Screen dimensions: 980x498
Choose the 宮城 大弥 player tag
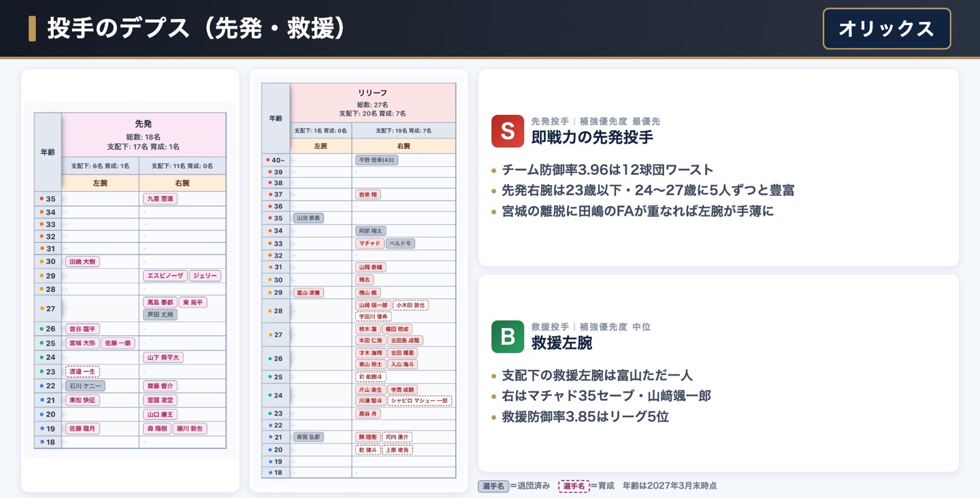coord(82,343)
